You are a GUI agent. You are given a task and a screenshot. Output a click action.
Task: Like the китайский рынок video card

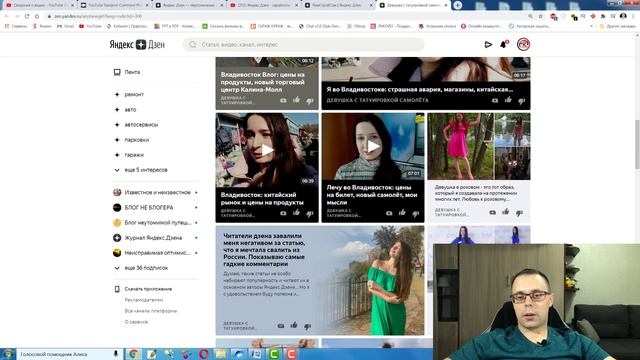point(296,212)
